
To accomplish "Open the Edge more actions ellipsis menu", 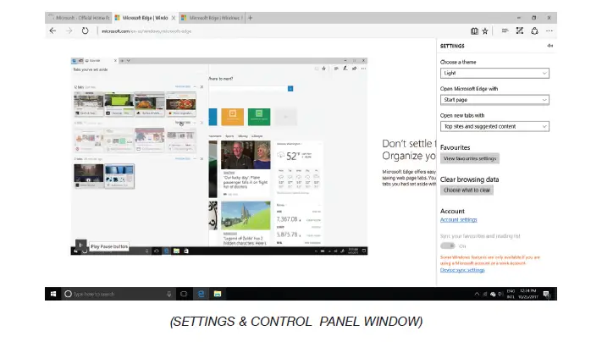I will [x=549, y=30].
